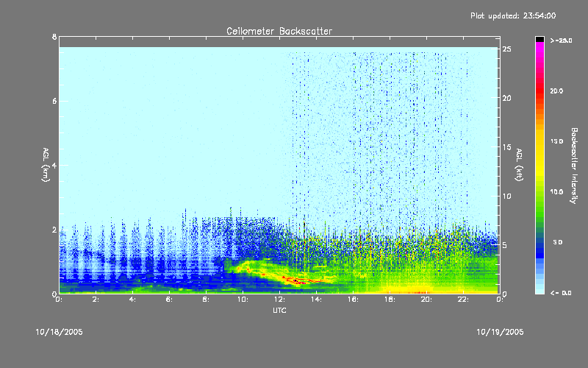The width and height of the screenshot is (588, 368).
Task: Click the 'Plot updated: 23:54:00' timestamp
Action: (513, 15)
